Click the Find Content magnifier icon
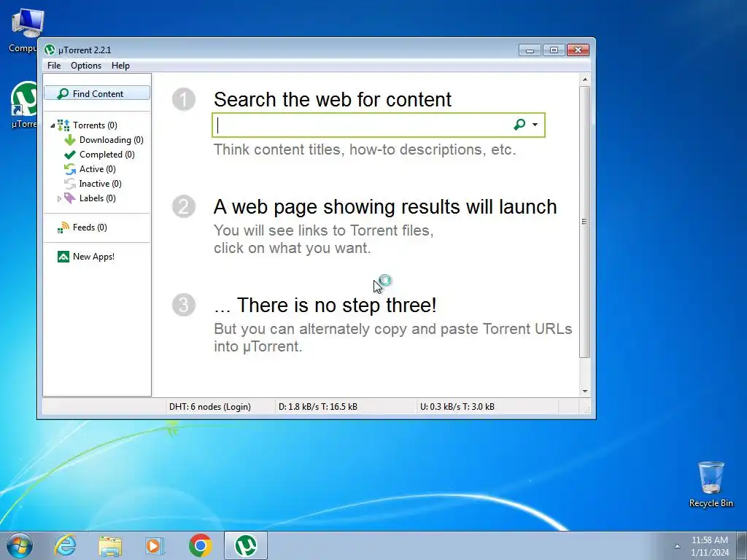Viewport: 747px width, 560px height. (x=63, y=93)
